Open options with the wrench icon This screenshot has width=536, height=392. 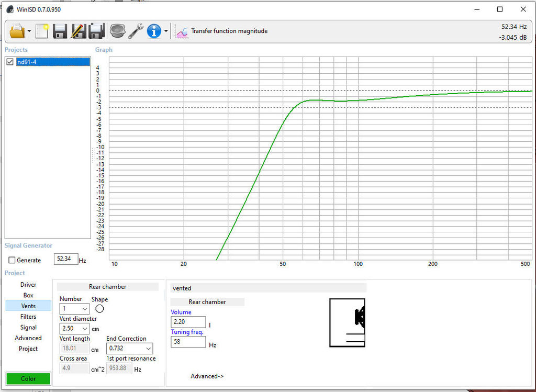136,31
